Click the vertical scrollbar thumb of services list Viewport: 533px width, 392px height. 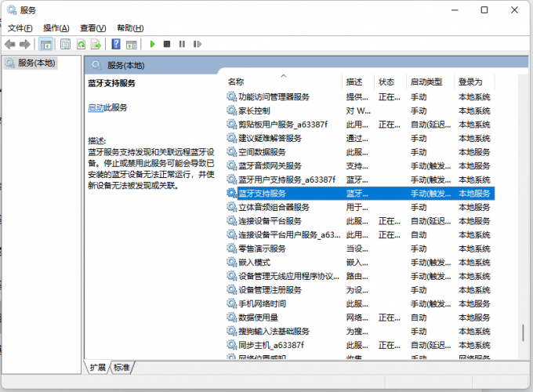point(523,333)
